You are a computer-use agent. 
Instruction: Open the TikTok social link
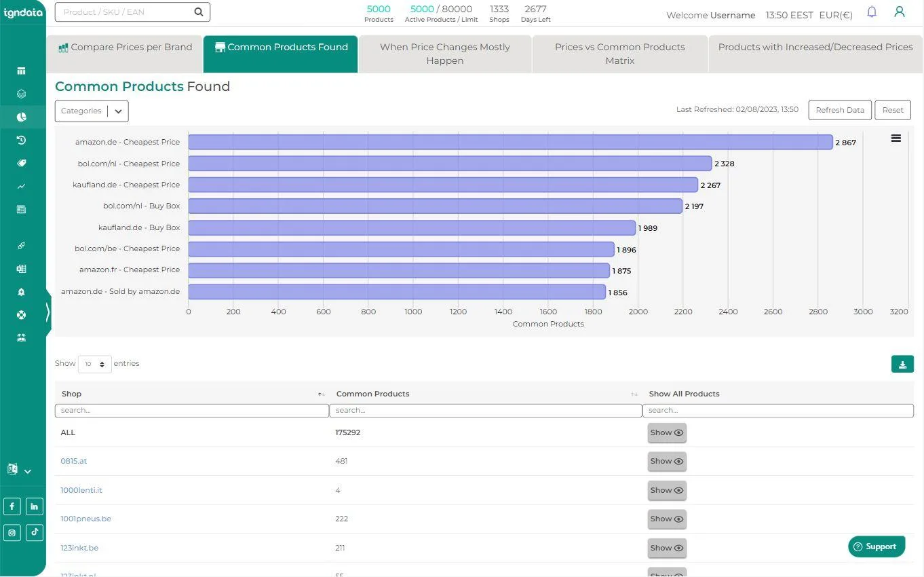pyautogui.click(x=35, y=533)
